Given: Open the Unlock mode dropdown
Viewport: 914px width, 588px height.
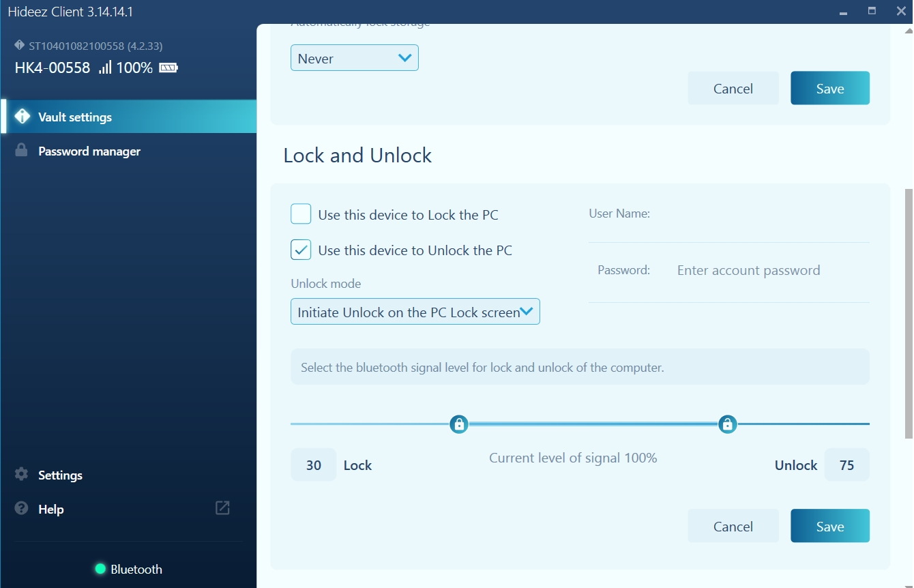Looking at the screenshot, I should click(x=415, y=312).
